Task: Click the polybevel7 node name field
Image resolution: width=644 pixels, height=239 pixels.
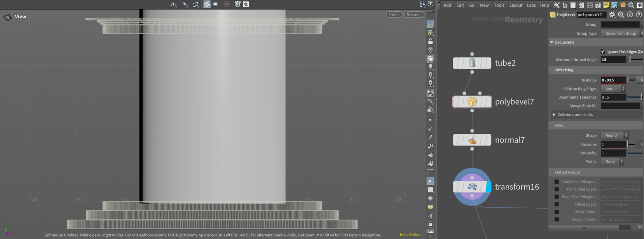Action: coord(592,15)
